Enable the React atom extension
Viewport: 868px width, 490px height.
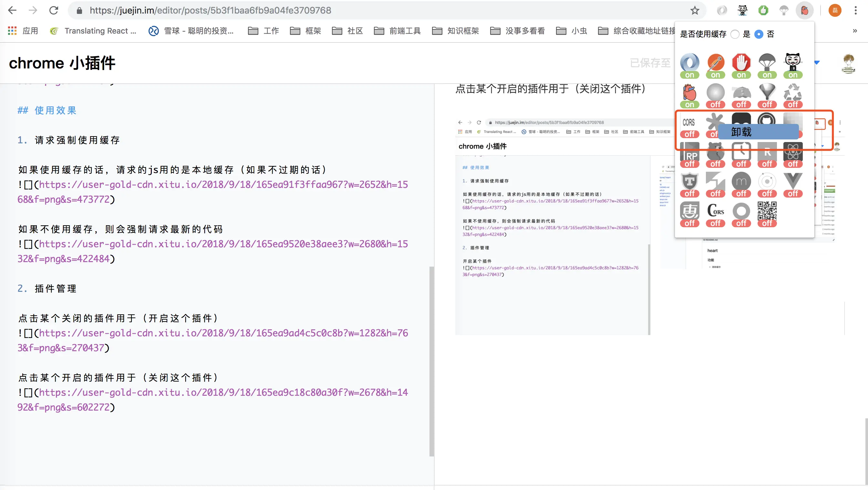[792, 152]
